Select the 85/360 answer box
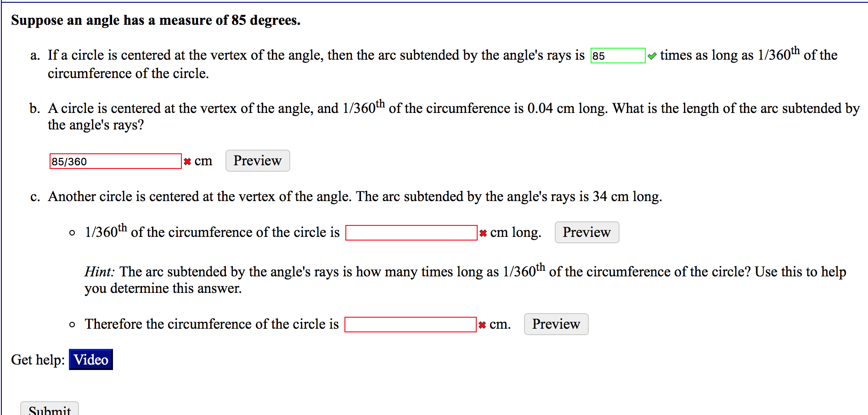 (x=115, y=161)
